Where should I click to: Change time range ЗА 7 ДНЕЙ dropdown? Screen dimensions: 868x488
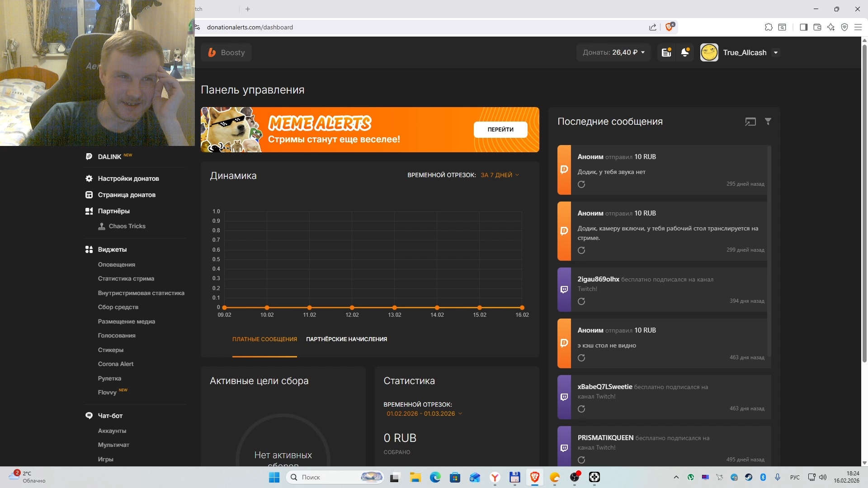click(x=500, y=175)
